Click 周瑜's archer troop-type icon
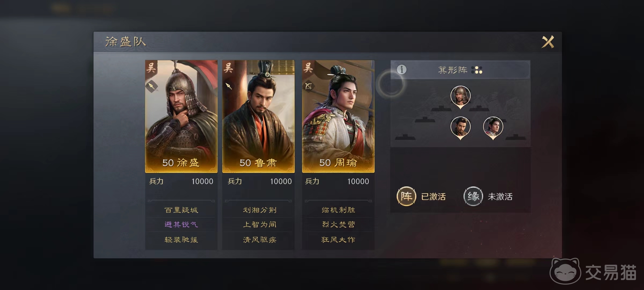Image resolution: width=644 pixels, height=290 pixels. point(308,86)
